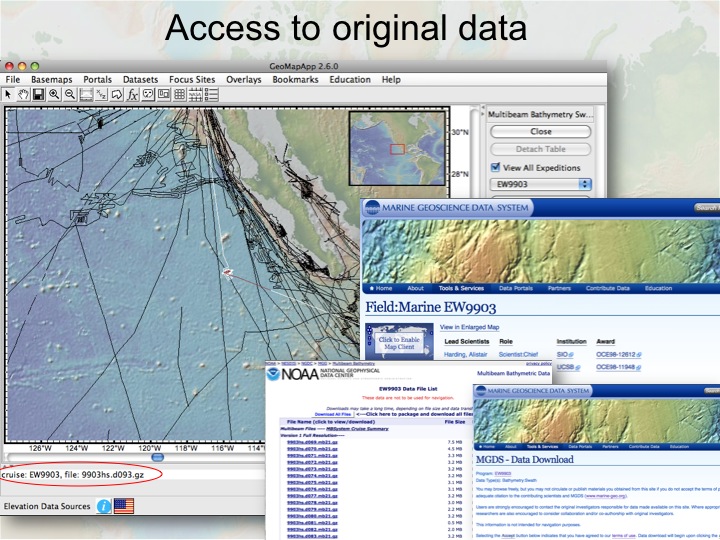Image resolution: width=720 pixels, height=540 pixels.
Task: Open the About tab on Field:Marine page
Action: [x=415, y=288]
